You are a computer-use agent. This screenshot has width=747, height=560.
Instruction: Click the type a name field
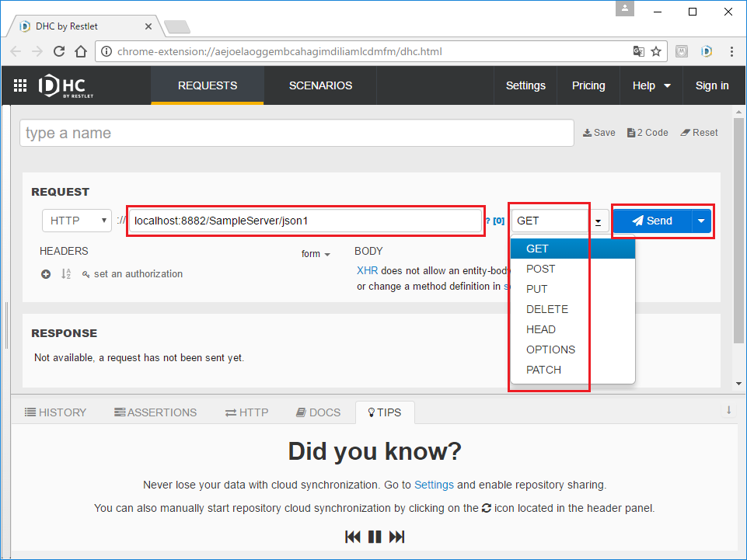click(297, 133)
